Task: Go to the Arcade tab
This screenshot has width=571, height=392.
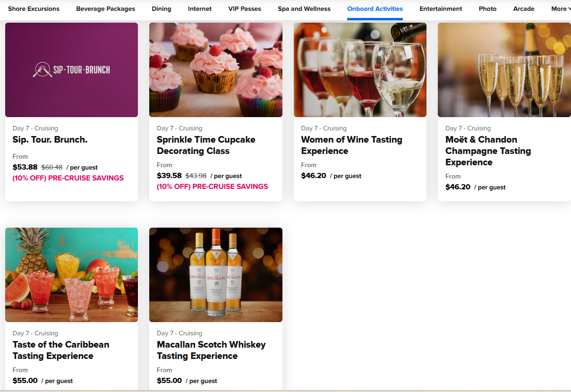Action: [x=524, y=9]
